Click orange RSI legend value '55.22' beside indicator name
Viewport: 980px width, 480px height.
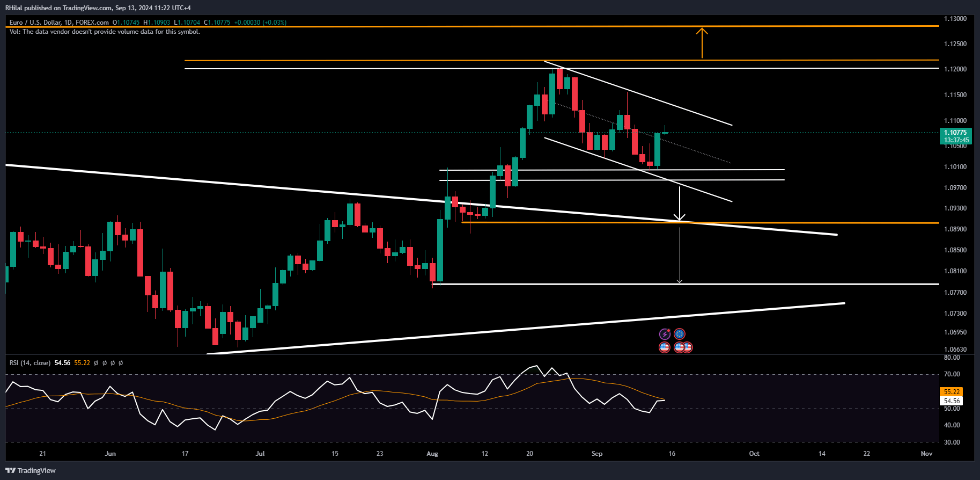click(x=82, y=363)
